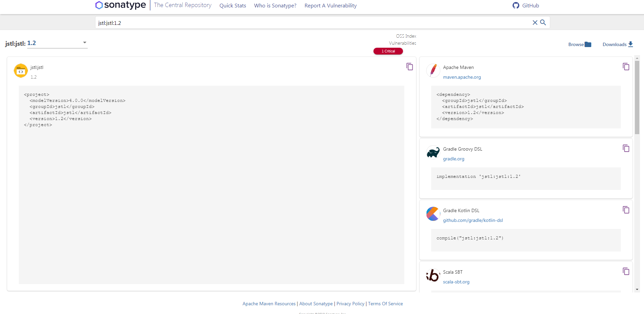Image resolution: width=644 pixels, height=314 pixels.
Task: Open Privacy Policy footer link
Action: point(350,304)
